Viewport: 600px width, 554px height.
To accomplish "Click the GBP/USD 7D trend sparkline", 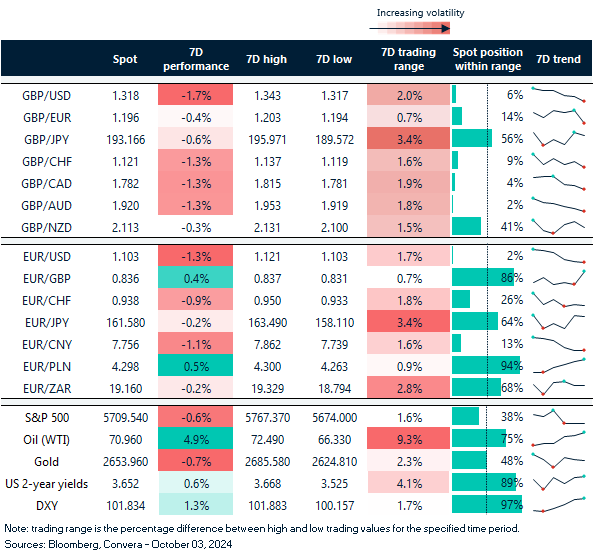I will (558, 95).
